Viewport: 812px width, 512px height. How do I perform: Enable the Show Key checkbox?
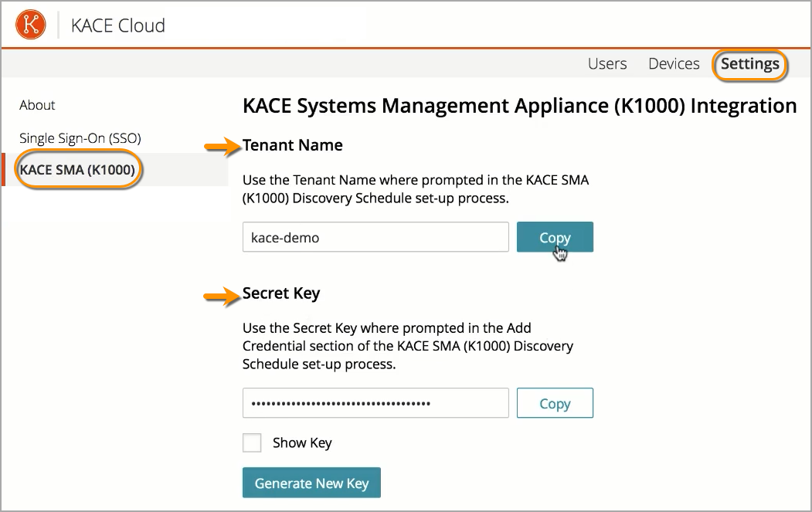click(x=252, y=442)
